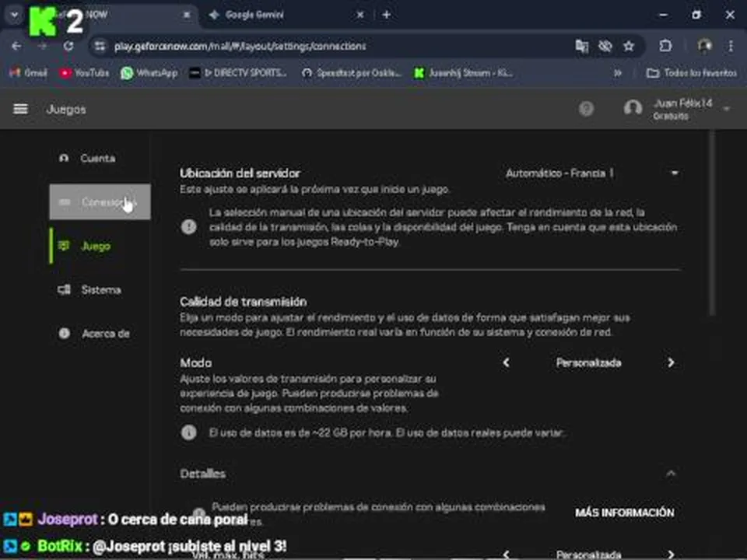This screenshot has width=747, height=560.
Task: Open Speedtest por Ookla bookmark
Action: [352, 73]
